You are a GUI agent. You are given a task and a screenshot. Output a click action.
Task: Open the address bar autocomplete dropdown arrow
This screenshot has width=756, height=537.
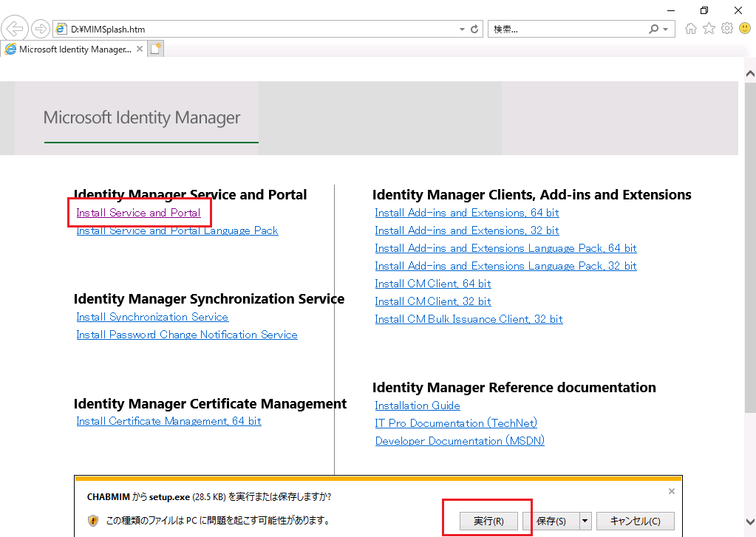tap(462, 30)
